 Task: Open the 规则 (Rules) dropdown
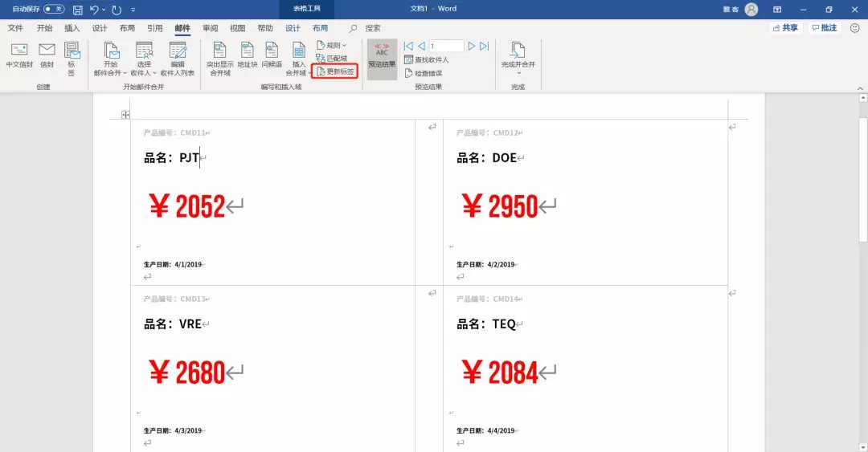[x=332, y=46]
